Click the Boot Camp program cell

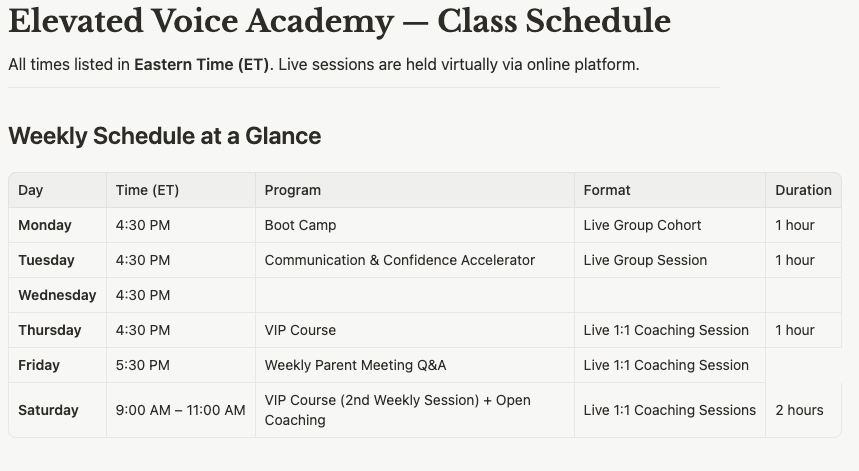click(415, 225)
